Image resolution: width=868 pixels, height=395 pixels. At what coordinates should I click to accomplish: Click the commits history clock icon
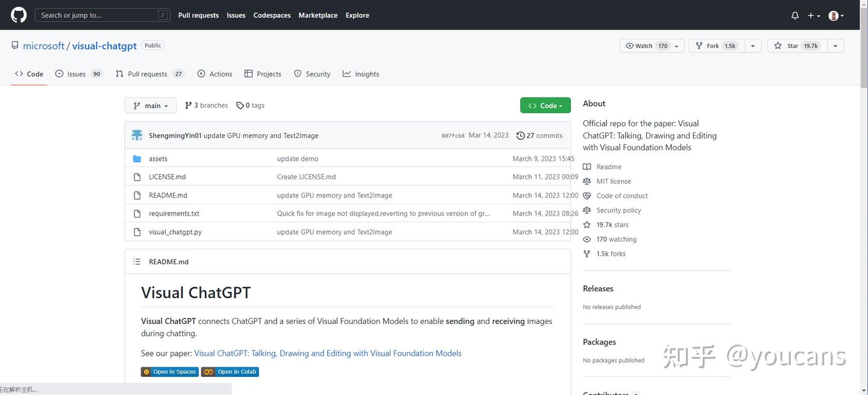(520, 136)
